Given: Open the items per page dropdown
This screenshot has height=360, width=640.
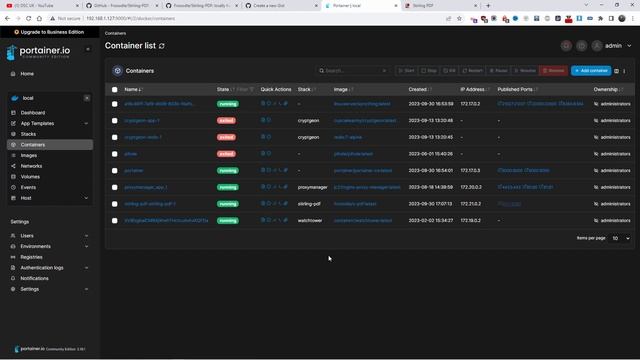Looking at the screenshot, I should tap(620, 238).
